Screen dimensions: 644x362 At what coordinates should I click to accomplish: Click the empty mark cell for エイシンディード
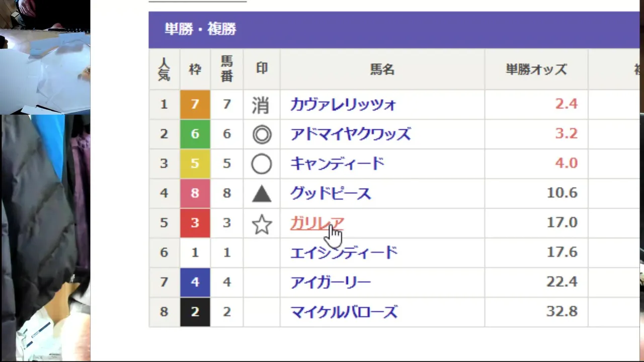[x=262, y=252]
